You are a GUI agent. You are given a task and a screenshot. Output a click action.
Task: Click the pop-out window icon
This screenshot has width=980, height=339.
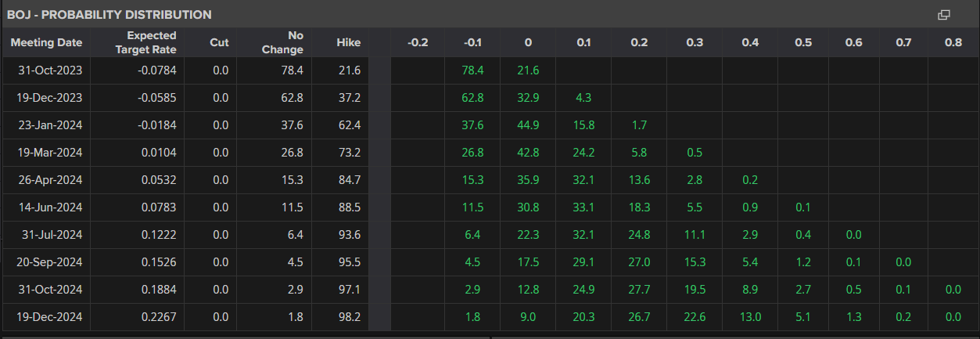943,14
